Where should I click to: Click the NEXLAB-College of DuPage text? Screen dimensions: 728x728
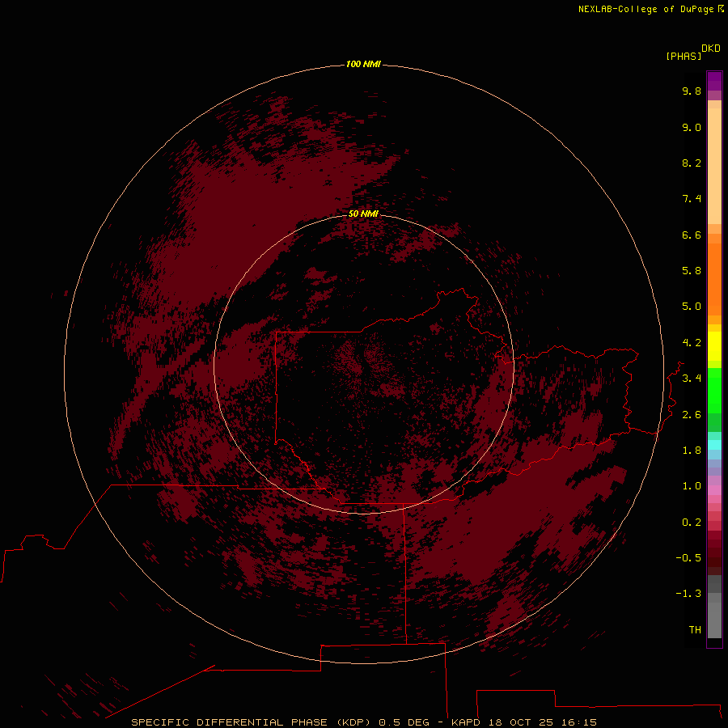click(645, 9)
